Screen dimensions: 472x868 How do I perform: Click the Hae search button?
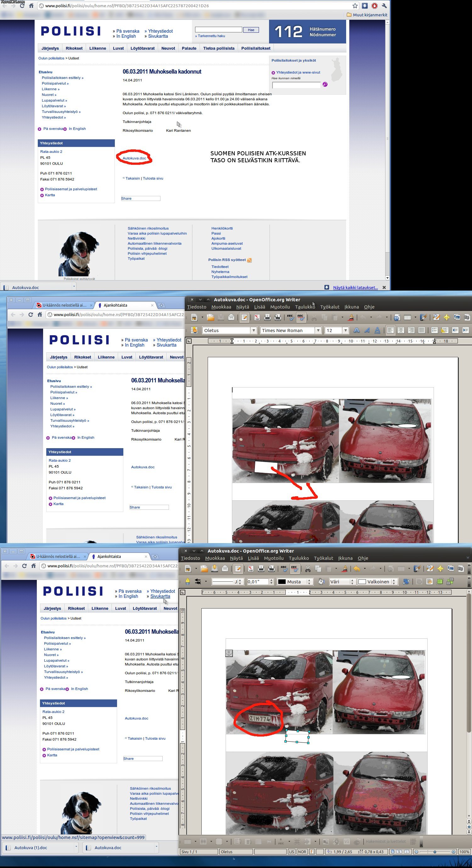(251, 30)
